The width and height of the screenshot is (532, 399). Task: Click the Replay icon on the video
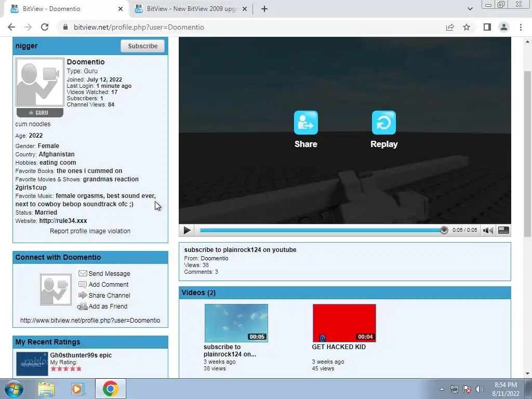[384, 123]
